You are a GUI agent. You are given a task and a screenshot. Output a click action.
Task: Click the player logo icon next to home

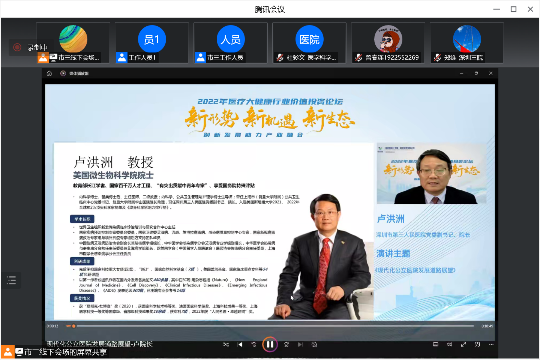[63, 73]
